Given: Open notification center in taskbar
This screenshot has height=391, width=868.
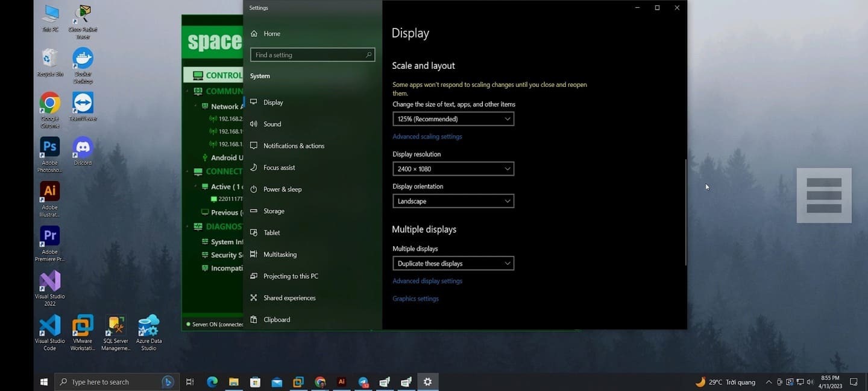Looking at the screenshot, I should 854,382.
